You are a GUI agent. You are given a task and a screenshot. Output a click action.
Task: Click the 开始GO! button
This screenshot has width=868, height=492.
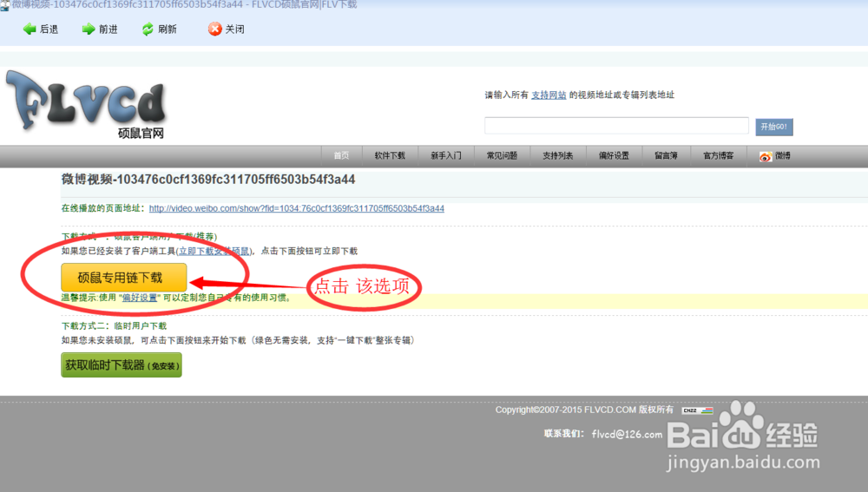point(774,127)
